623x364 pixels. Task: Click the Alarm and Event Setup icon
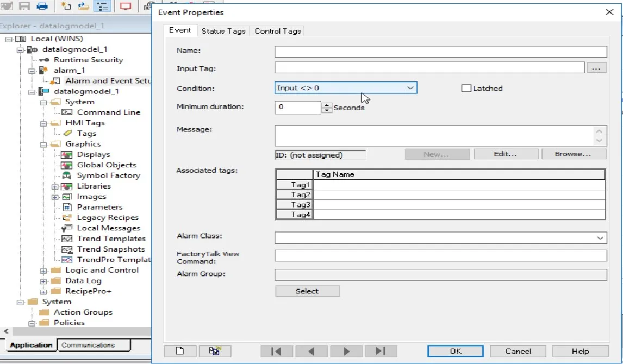pos(55,81)
